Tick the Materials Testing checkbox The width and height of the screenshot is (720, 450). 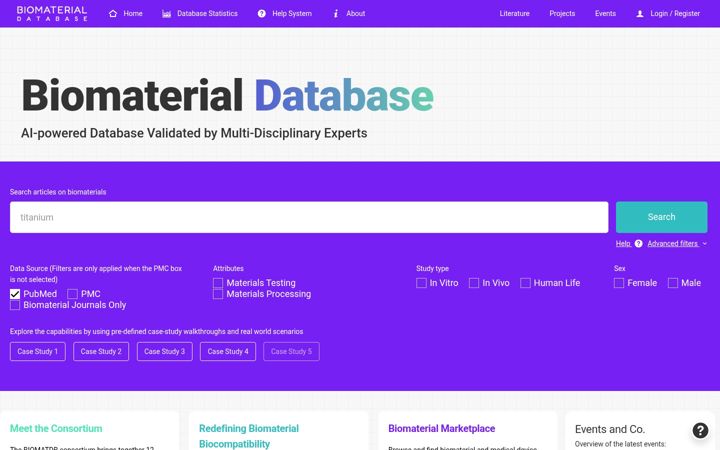click(x=218, y=283)
